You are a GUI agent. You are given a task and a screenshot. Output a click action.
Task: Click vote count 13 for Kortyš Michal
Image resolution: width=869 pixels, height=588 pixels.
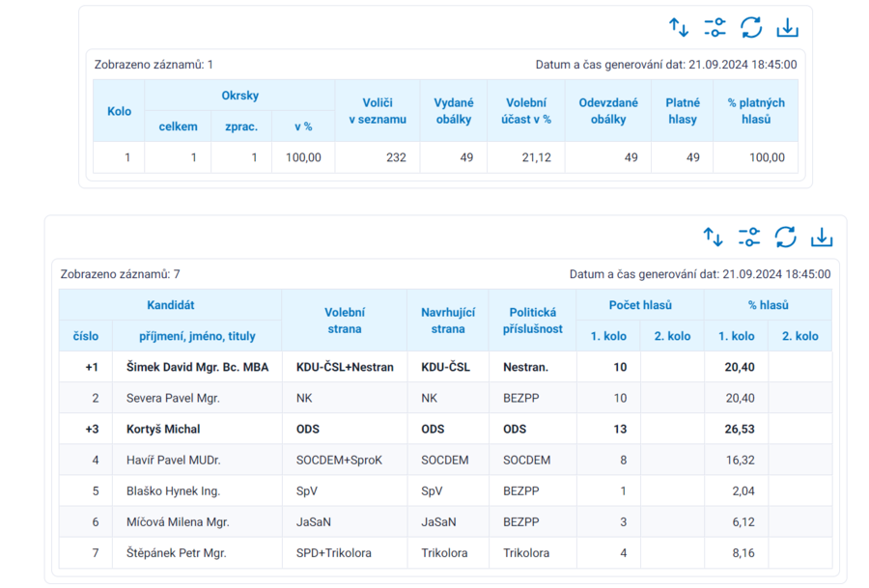pos(620,429)
